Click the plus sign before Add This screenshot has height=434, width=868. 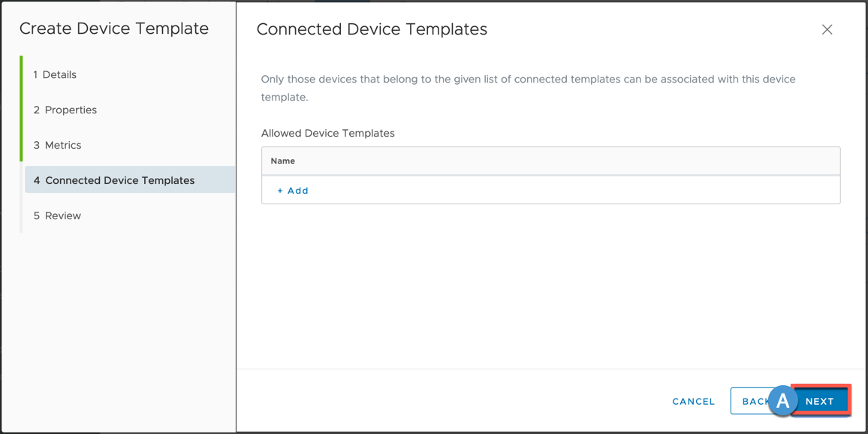280,191
